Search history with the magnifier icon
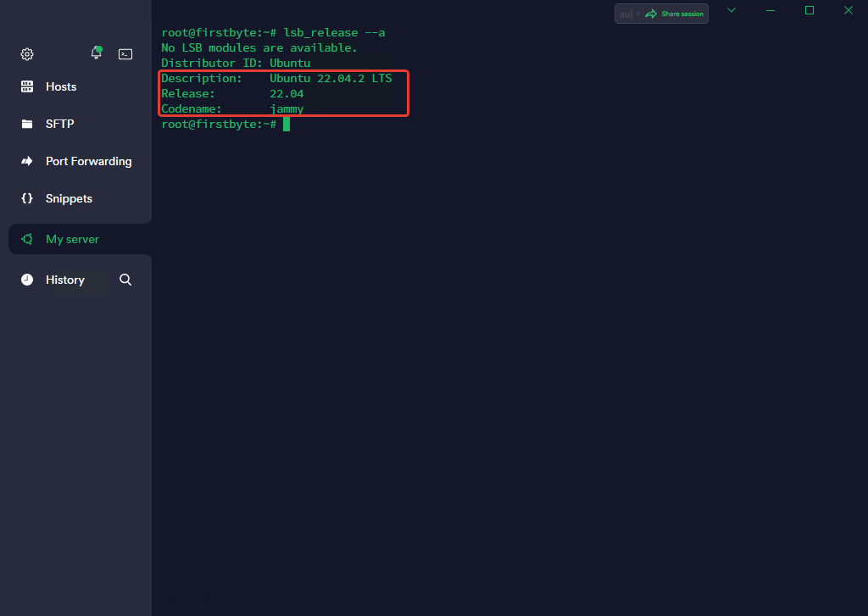Viewport: 868px width, 616px height. click(125, 280)
